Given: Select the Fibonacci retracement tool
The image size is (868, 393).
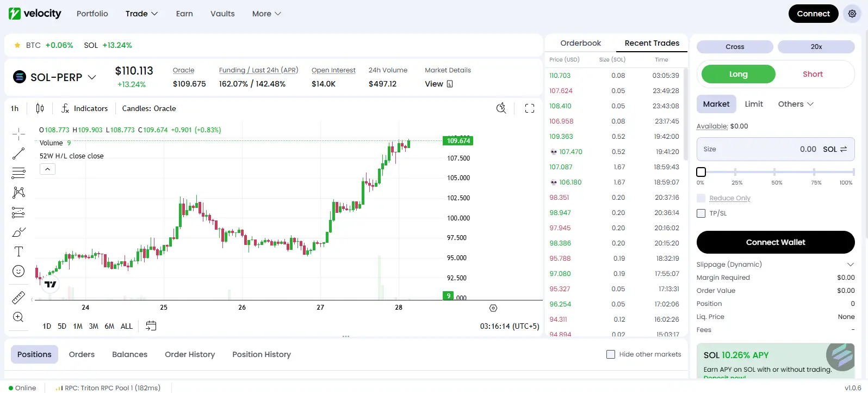Looking at the screenshot, I should coord(18,173).
